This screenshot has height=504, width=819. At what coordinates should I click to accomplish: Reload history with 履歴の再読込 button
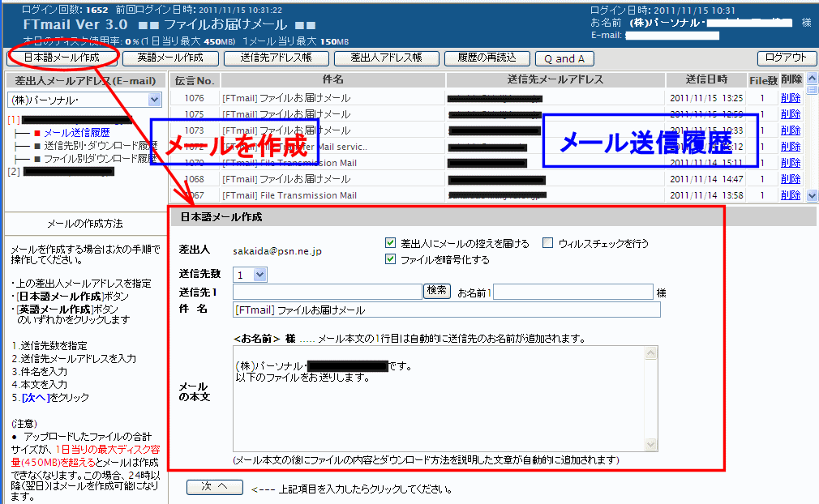pos(487,58)
